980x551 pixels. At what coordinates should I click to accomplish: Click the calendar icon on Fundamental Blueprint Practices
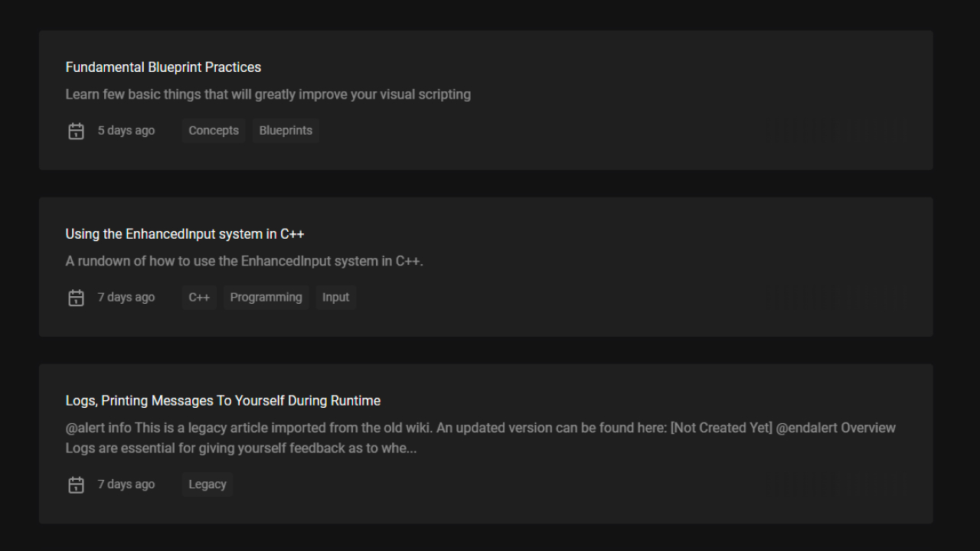coord(76,130)
